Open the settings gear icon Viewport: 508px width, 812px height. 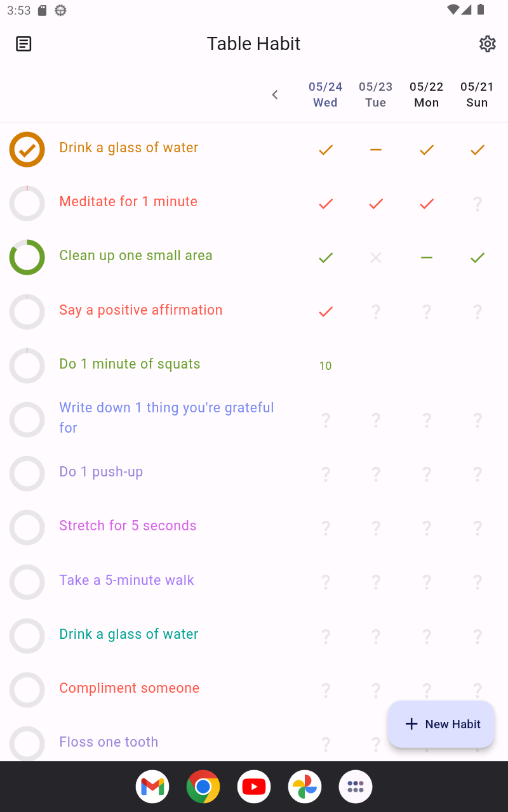[x=487, y=44]
